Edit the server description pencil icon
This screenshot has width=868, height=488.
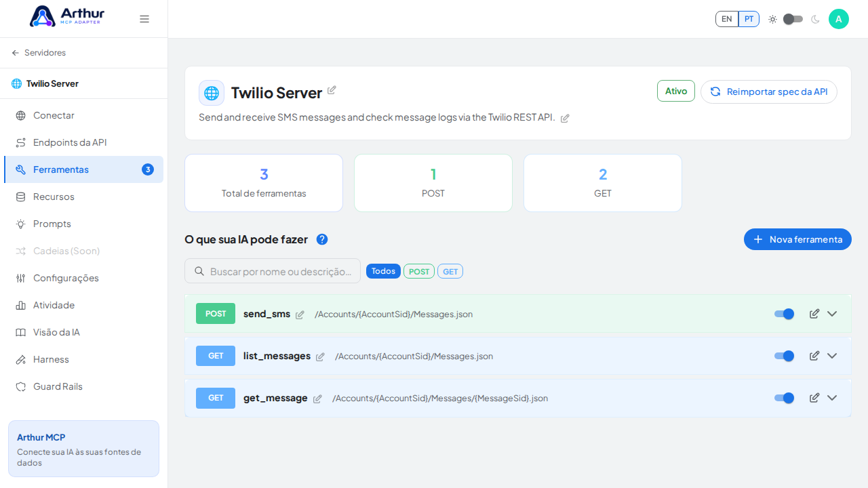pos(565,118)
